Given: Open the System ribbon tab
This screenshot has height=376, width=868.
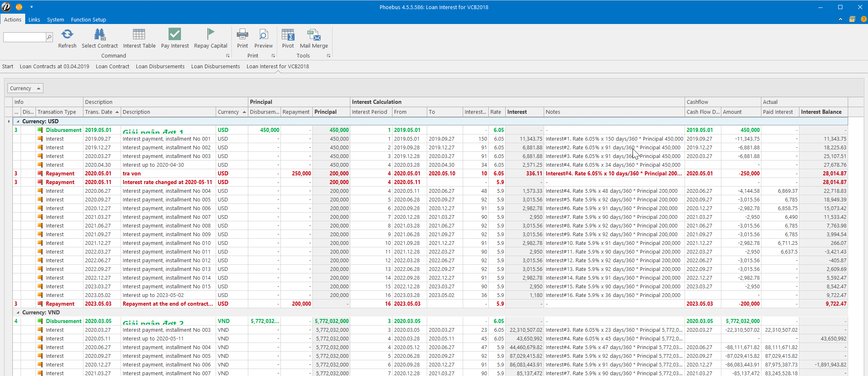Looking at the screenshot, I should 55,19.
